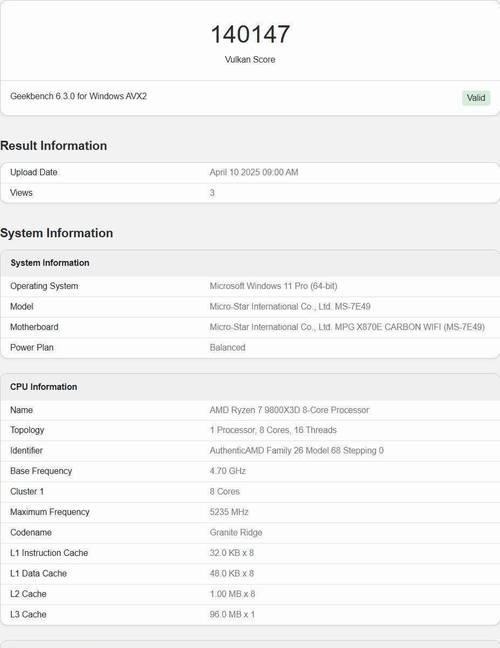The height and width of the screenshot is (648, 500).
Task: Click the CPU Name row label
Action: pyautogui.click(x=21, y=410)
